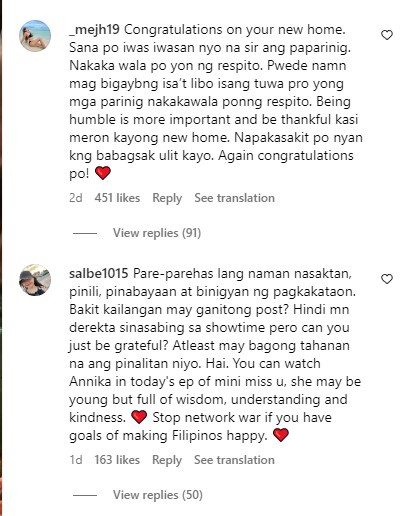This screenshot has height=516, width=402.
Task: View the 451 likes list
Action: click(117, 198)
